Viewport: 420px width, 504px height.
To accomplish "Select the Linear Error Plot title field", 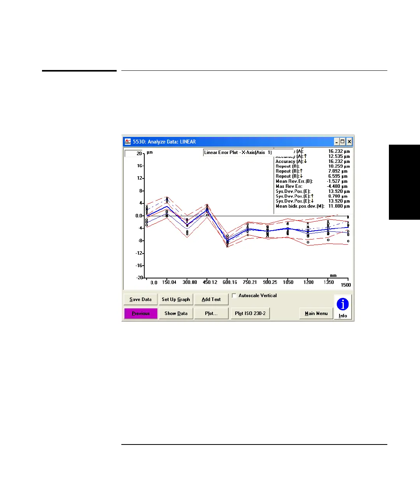I will click(248, 152).
